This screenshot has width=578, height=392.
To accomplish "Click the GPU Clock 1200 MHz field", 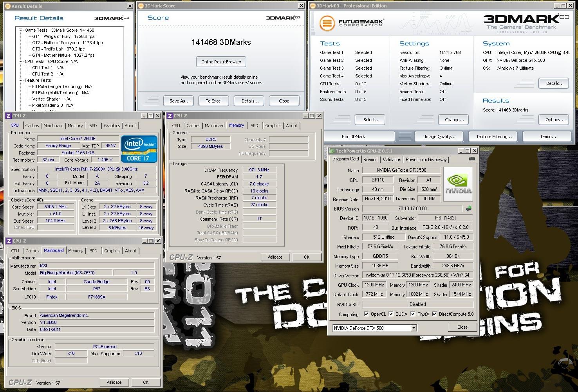I will [x=374, y=285].
